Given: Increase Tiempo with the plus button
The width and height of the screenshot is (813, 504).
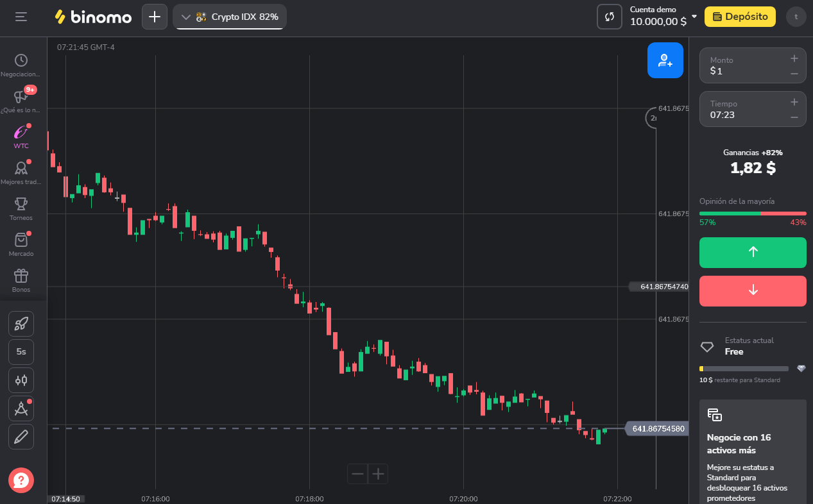Looking at the screenshot, I should pos(794,102).
